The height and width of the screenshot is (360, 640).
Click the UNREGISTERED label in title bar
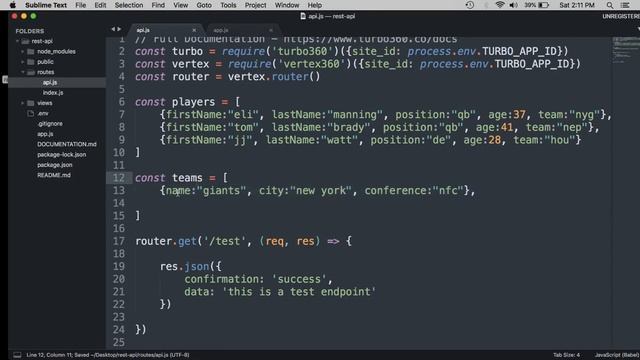click(x=621, y=16)
